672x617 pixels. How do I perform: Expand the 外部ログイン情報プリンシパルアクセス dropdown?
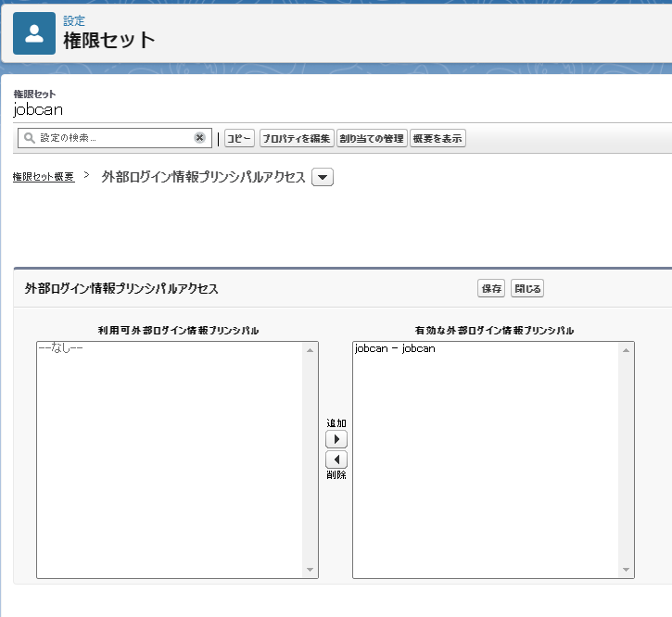[x=323, y=177]
